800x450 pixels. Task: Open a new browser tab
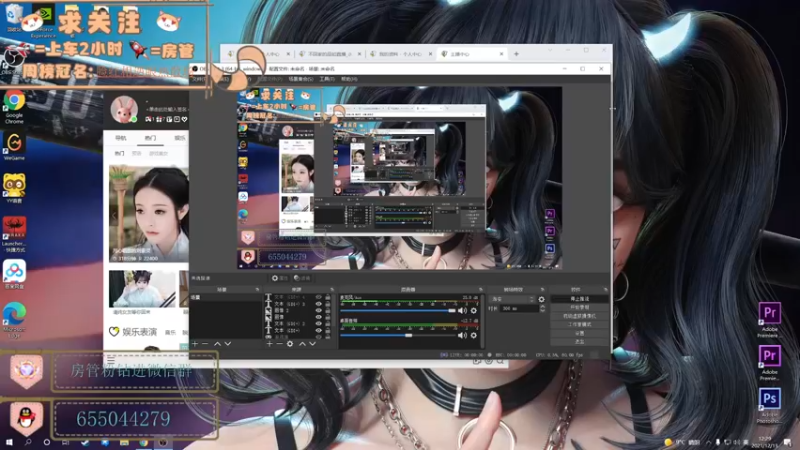516,54
